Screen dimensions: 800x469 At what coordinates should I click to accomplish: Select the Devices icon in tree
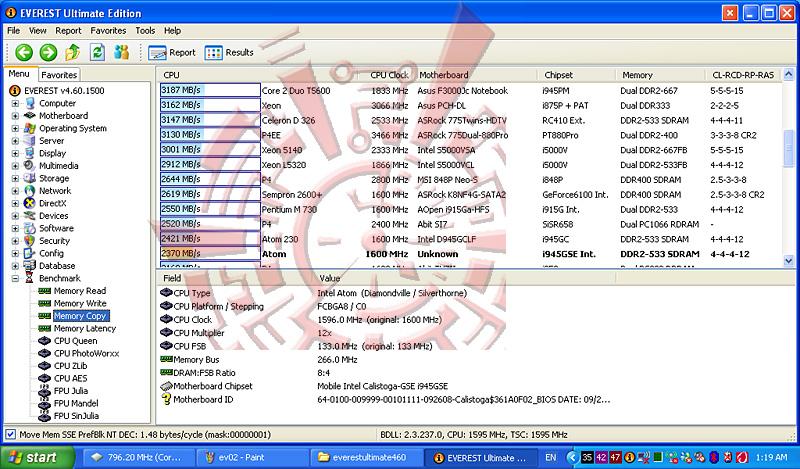tap(30, 216)
